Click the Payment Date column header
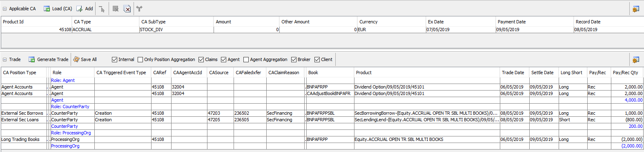The image size is (644, 152). tap(535, 22)
